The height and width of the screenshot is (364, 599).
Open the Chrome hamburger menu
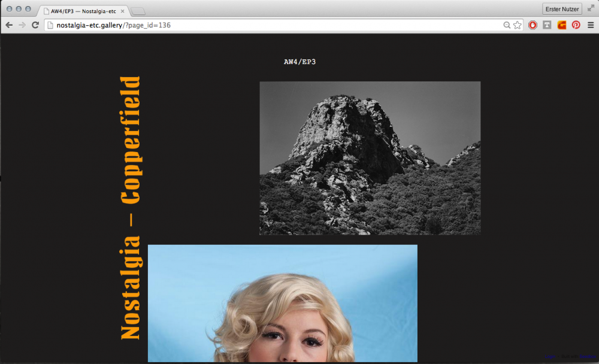point(591,25)
